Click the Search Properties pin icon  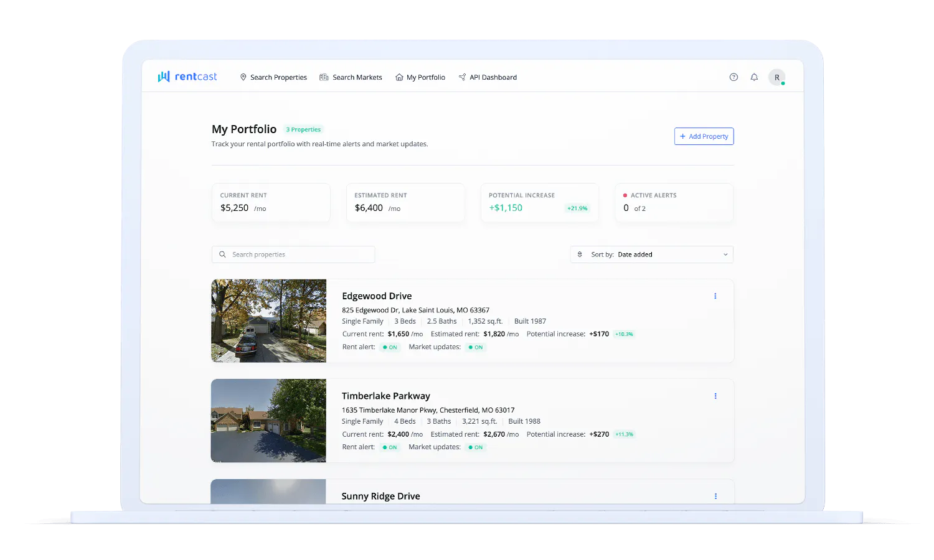tap(243, 77)
